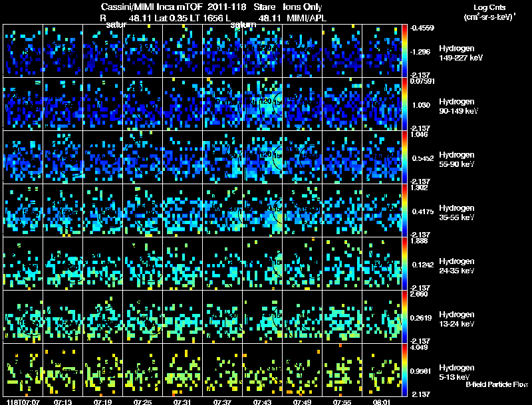Open the 149-227 keV image panel at 07:07
The height and width of the screenshot is (405, 532).
[23, 51]
